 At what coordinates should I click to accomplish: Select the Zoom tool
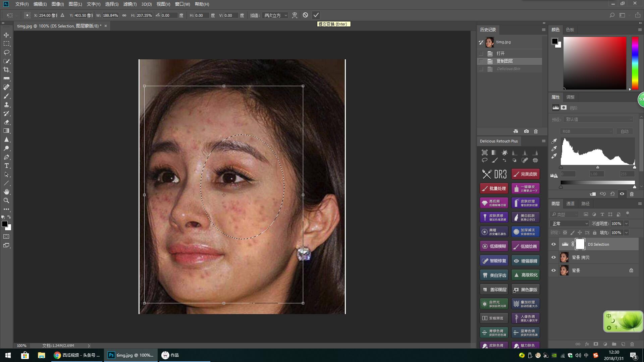6,200
